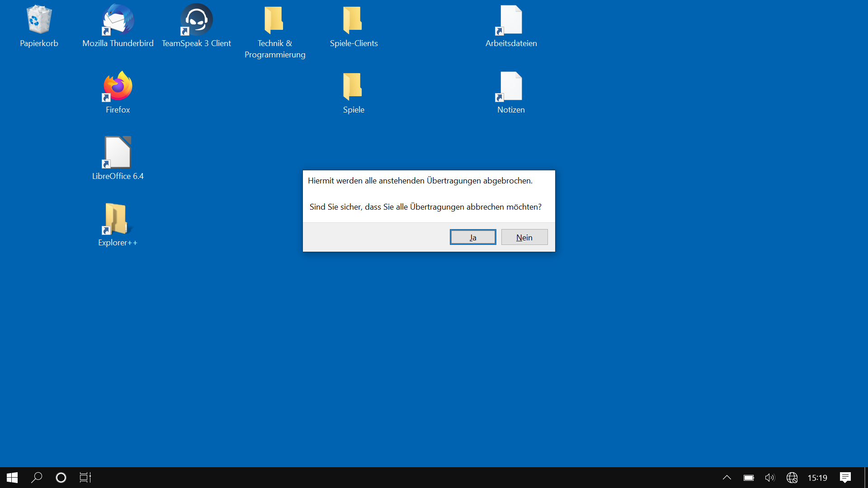Launch LibreOffice 6.4
Viewport: 868px width, 488px height.
[x=117, y=152]
